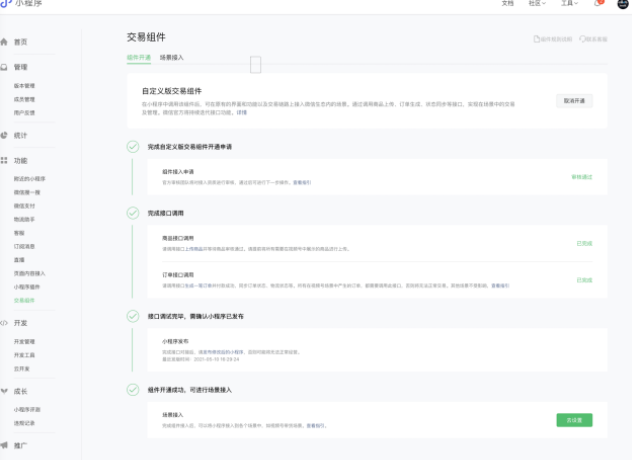The image size is (632, 460).
Task: Open 物流助手 in the sidebar
Action: [x=24, y=219]
